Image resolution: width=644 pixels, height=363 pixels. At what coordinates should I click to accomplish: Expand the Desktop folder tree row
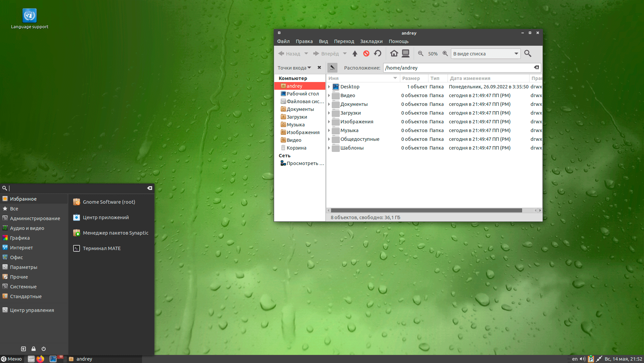coord(329,87)
